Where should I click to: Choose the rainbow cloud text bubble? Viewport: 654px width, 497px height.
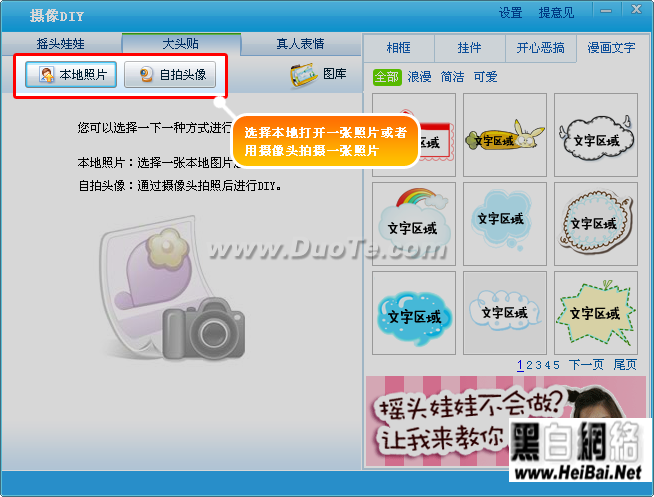414,223
